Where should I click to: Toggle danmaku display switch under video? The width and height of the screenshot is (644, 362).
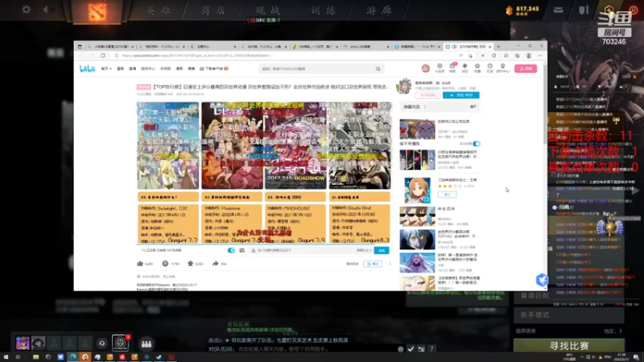click(231, 250)
